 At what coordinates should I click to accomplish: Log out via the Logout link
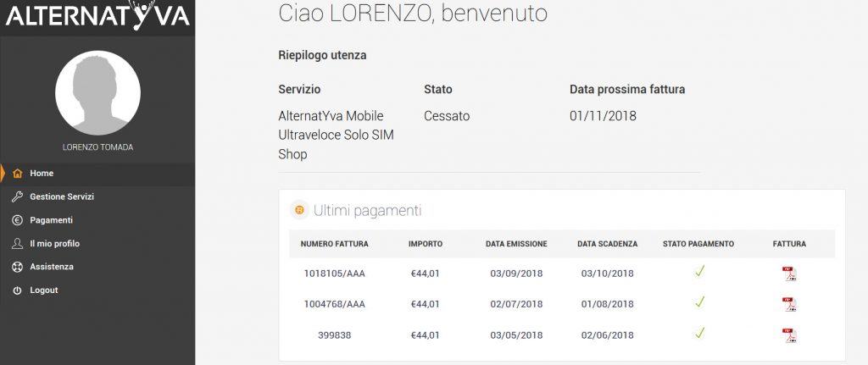point(44,290)
